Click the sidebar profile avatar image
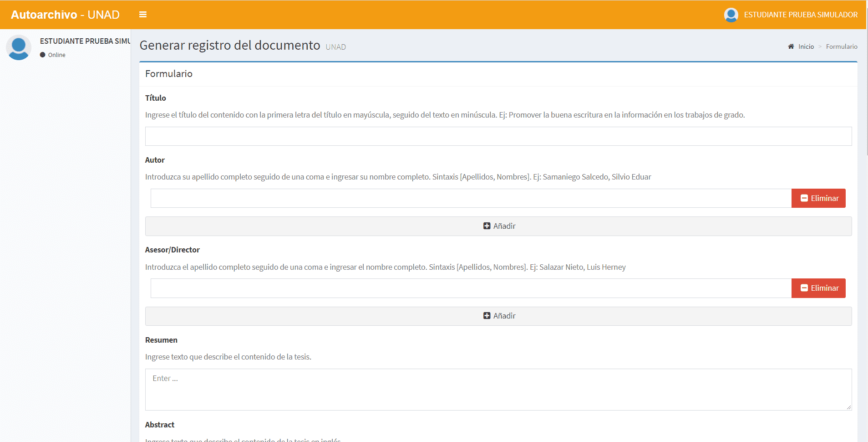This screenshot has width=868, height=442. click(19, 47)
